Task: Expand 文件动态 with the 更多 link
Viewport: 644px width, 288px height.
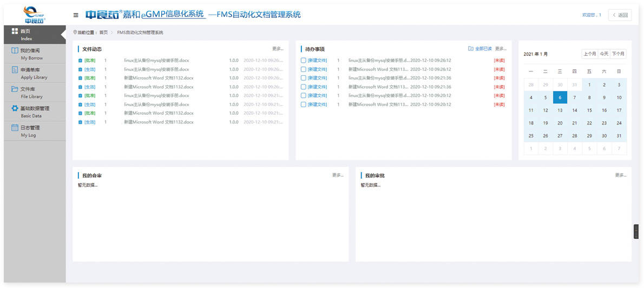Action: pos(277,49)
